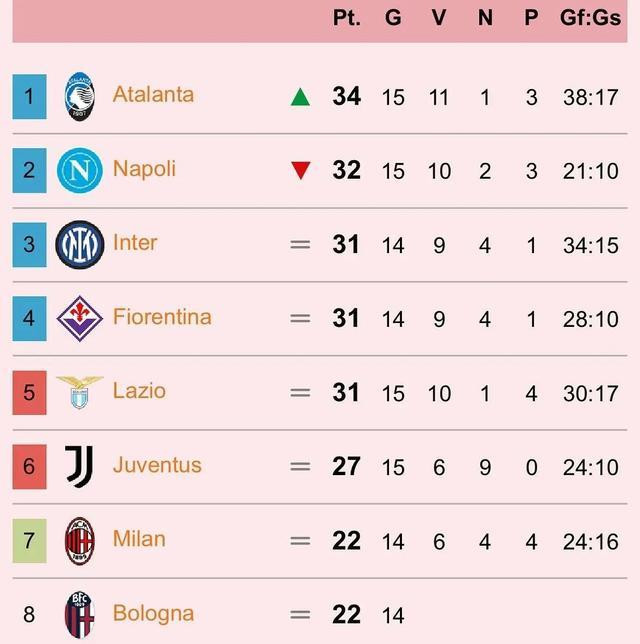Screen dimensions: 640x644
Task: Sort by the Pt. column header
Action: coord(347,18)
